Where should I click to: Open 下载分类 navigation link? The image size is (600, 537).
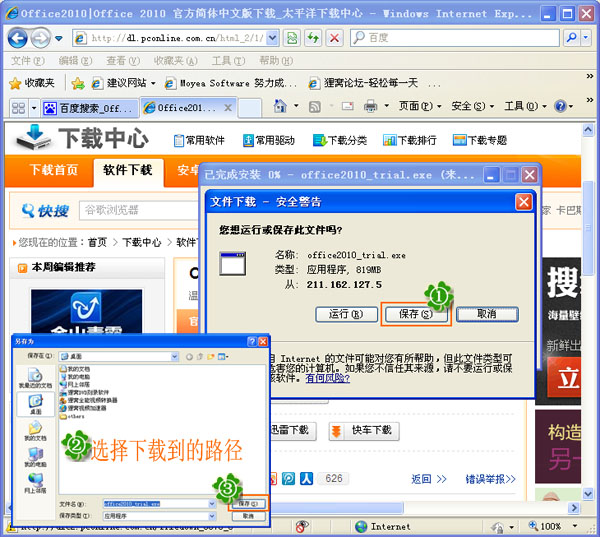coord(339,140)
